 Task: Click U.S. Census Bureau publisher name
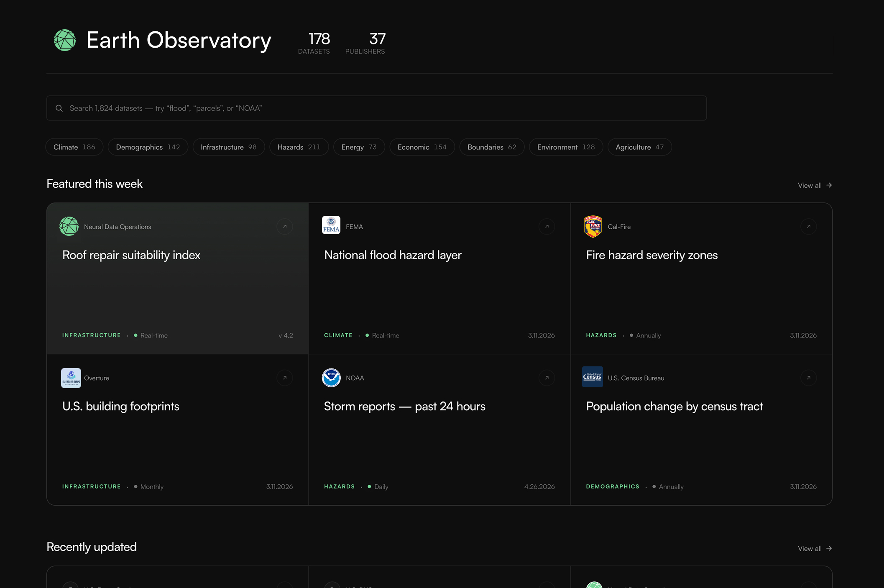point(636,378)
